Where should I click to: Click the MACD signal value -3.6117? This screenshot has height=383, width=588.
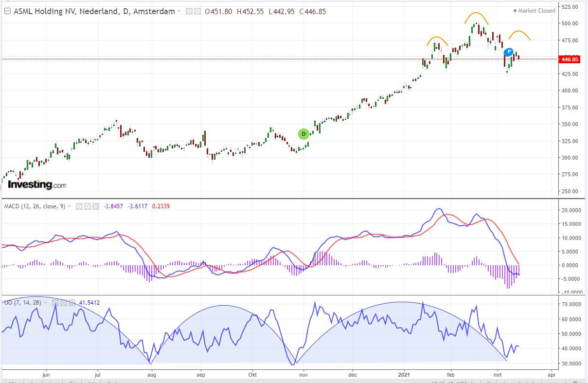pyautogui.click(x=138, y=206)
